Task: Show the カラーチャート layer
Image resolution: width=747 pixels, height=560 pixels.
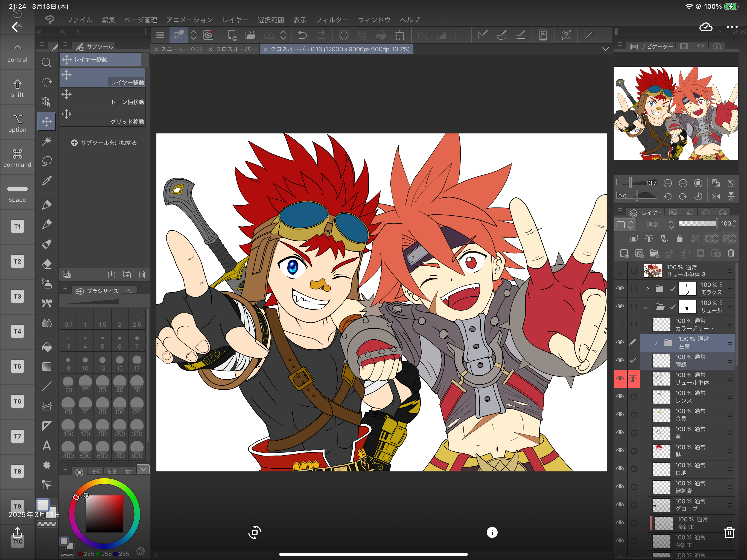Action: point(620,324)
